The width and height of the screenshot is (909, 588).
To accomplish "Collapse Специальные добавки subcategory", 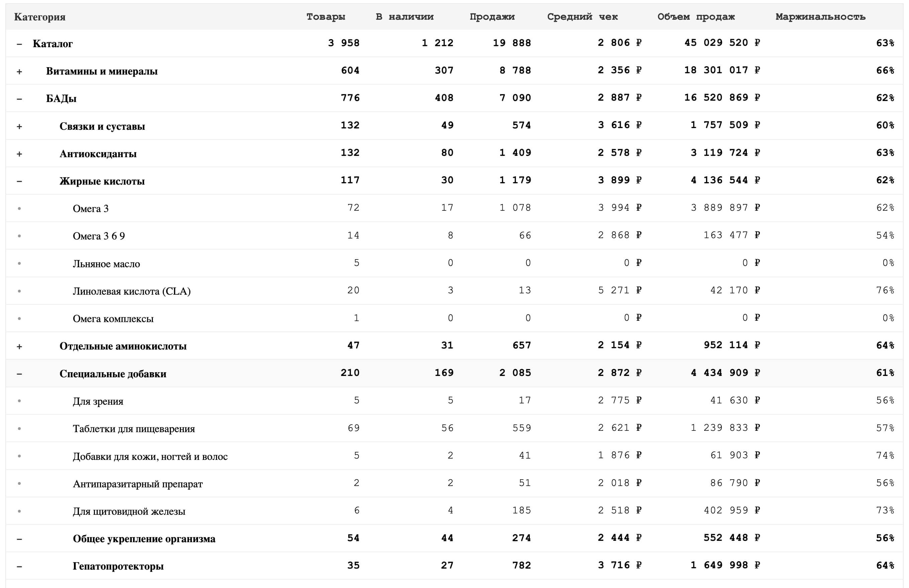I will [x=19, y=374].
